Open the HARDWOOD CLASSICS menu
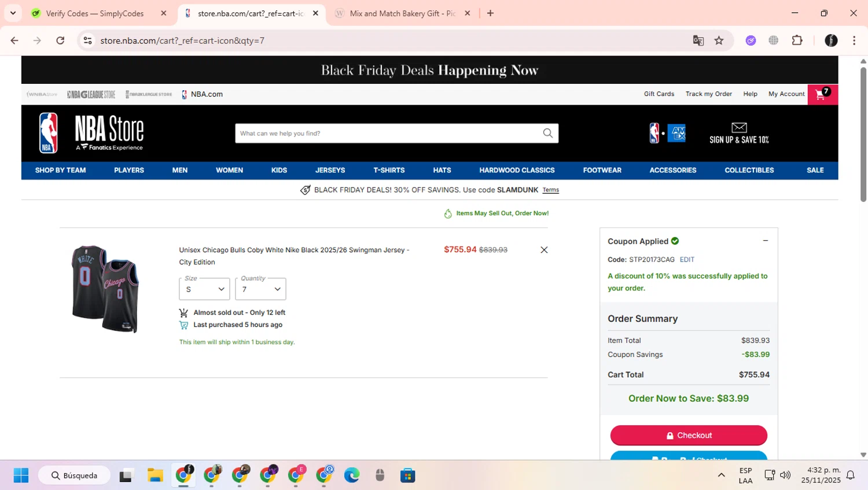The width and height of the screenshot is (868, 490). [517, 170]
